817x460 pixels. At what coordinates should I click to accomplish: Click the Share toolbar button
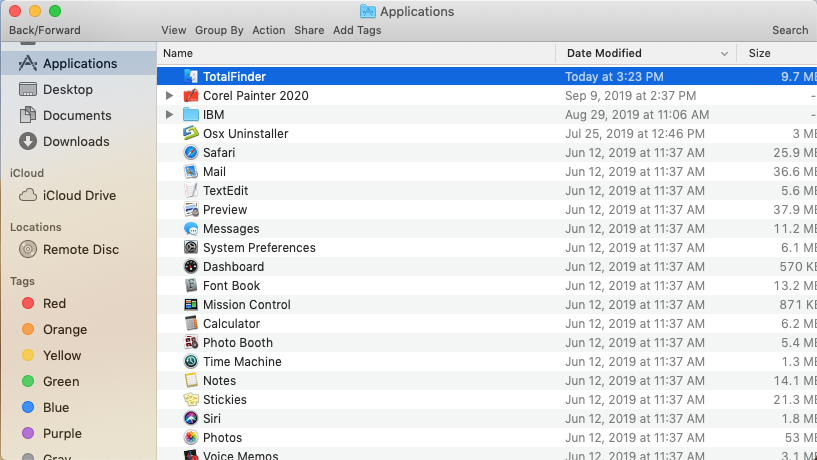pos(309,30)
